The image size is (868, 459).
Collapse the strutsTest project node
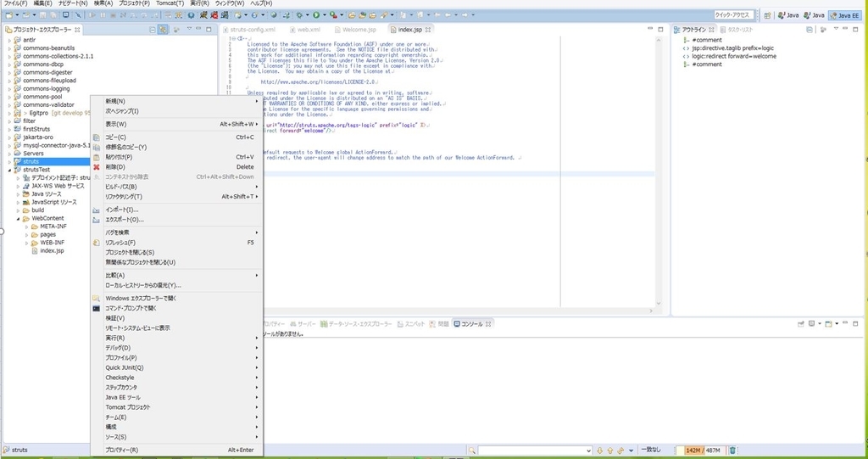click(x=9, y=170)
